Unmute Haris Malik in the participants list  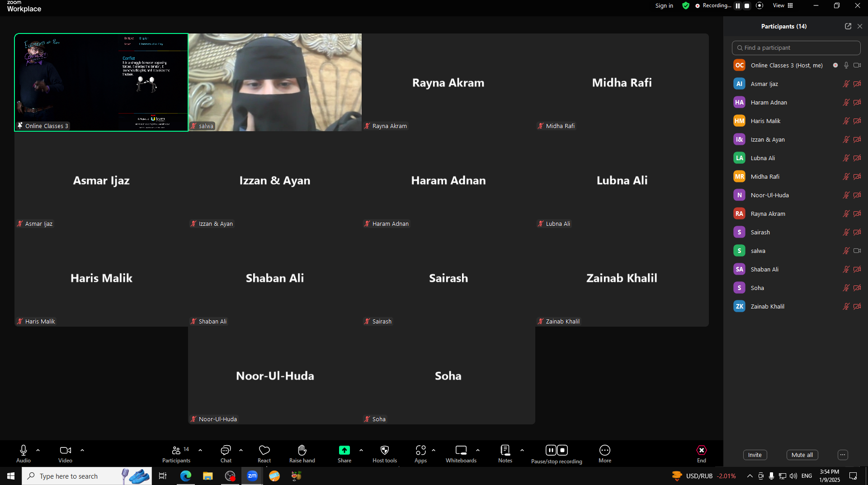click(x=846, y=121)
